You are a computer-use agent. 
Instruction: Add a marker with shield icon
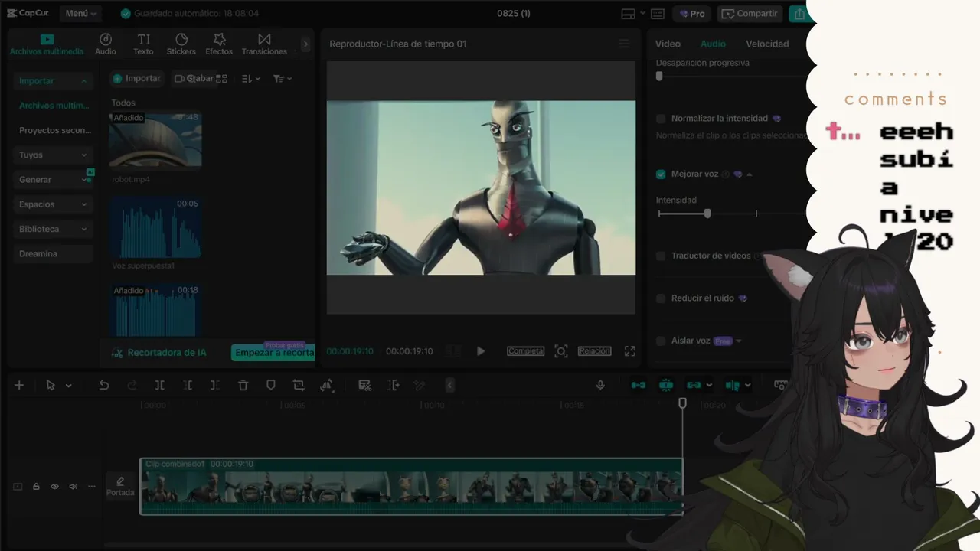[271, 385]
